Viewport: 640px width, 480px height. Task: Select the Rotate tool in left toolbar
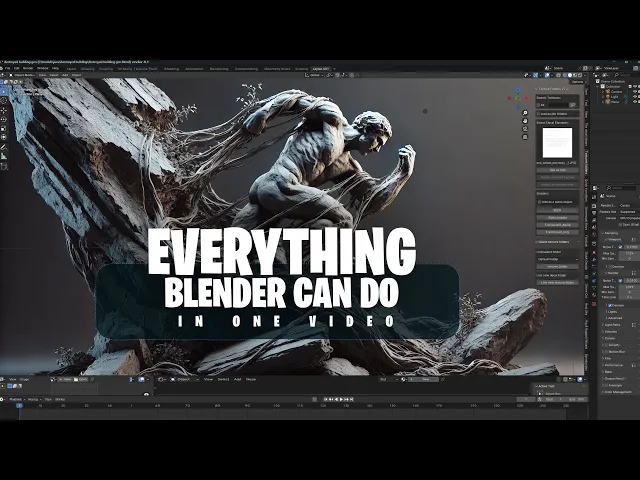(x=4, y=120)
